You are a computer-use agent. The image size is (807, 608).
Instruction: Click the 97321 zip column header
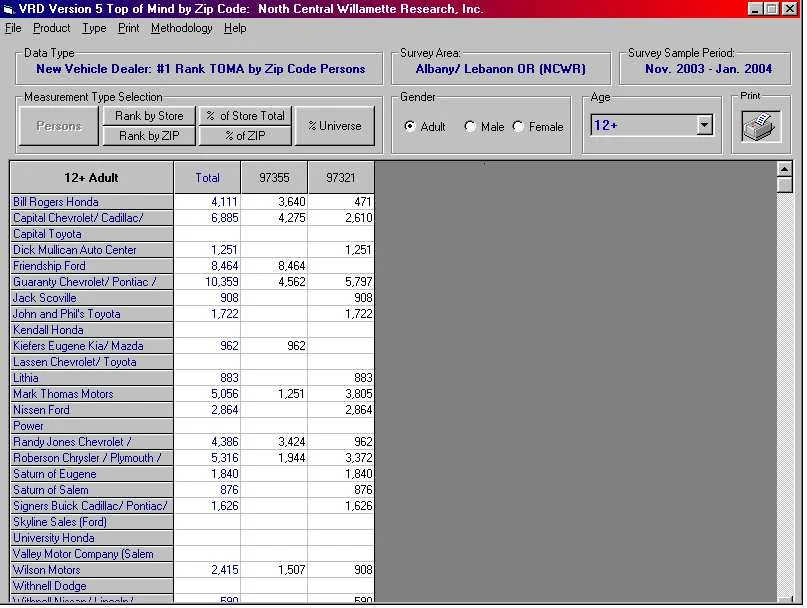click(x=341, y=178)
